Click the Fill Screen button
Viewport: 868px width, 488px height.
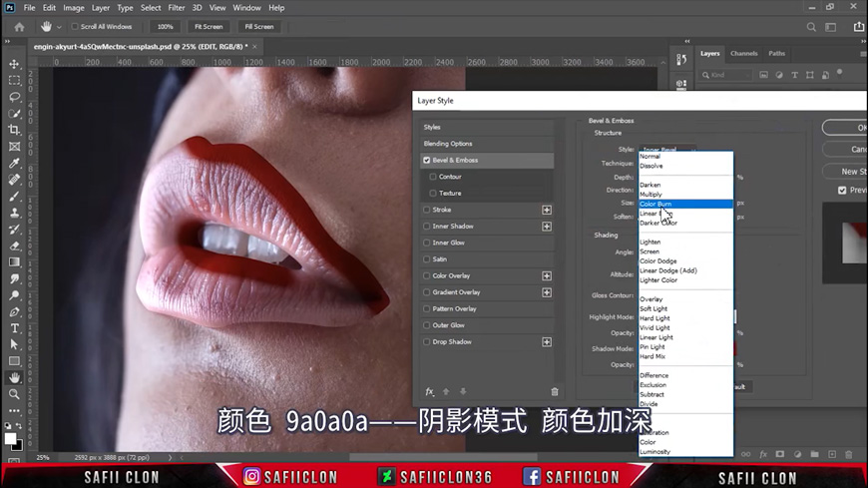point(259,27)
